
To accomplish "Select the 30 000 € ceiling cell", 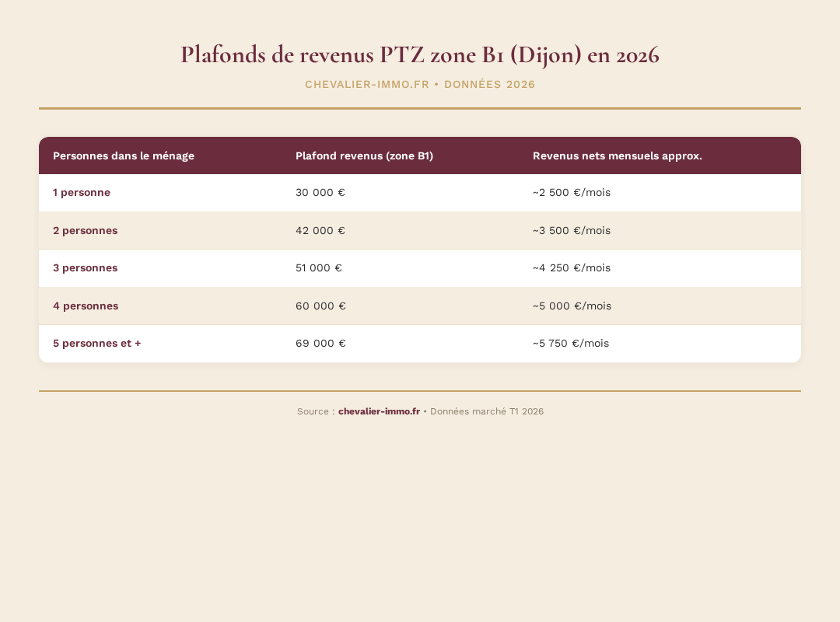I will click(320, 193).
